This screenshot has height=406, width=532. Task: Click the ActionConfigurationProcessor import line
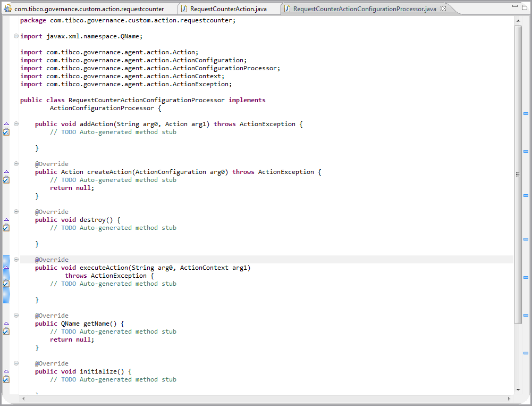(x=150, y=68)
